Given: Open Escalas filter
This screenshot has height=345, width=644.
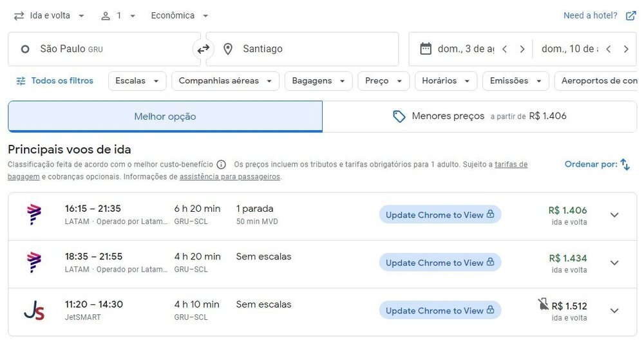Looking at the screenshot, I should click(x=137, y=81).
